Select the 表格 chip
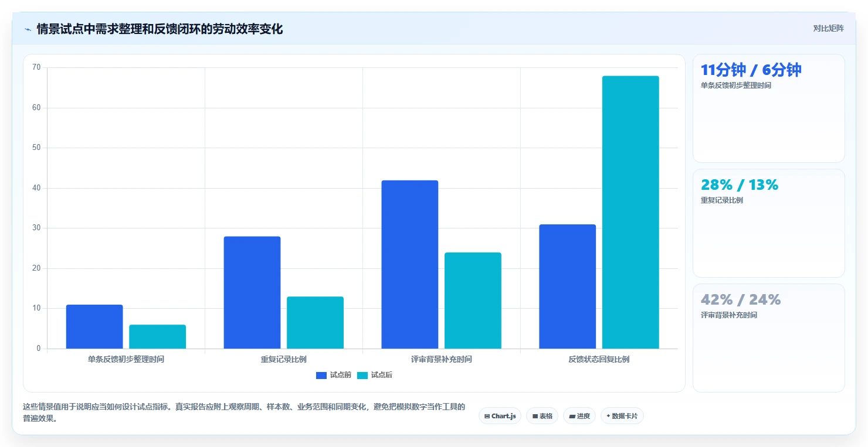This screenshot has width=868, height=447. [542, 416]
